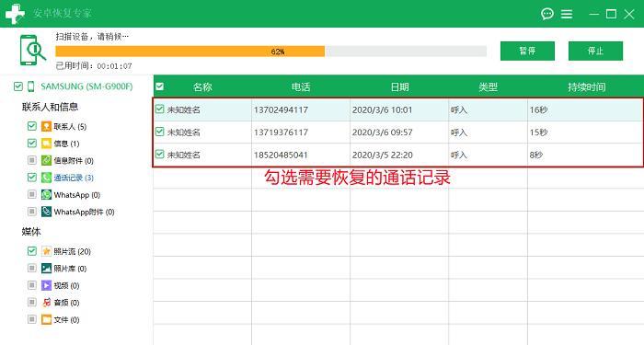644x345 pixels.
Task: Click the 照片流 star icon
Action: point(46,251)
